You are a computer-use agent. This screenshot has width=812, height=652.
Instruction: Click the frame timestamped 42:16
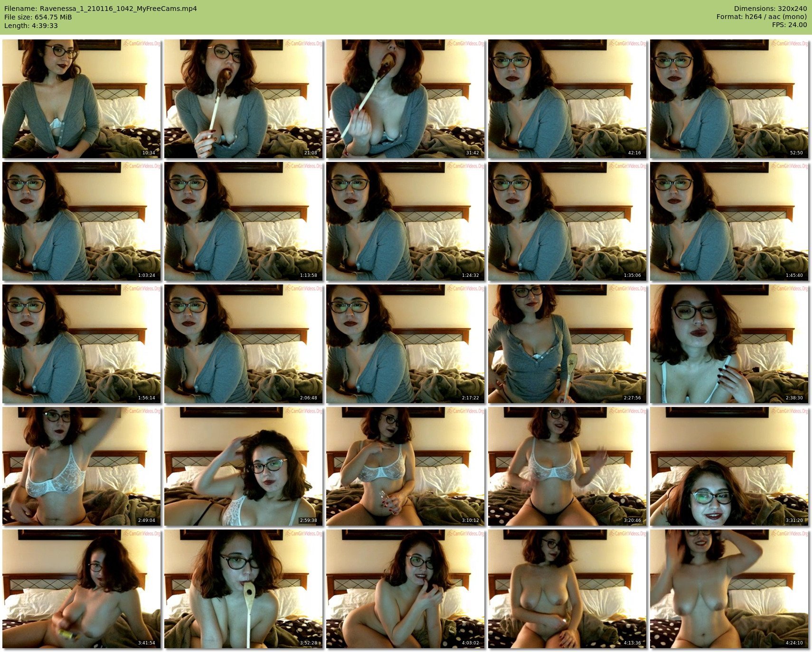[567, 98]
